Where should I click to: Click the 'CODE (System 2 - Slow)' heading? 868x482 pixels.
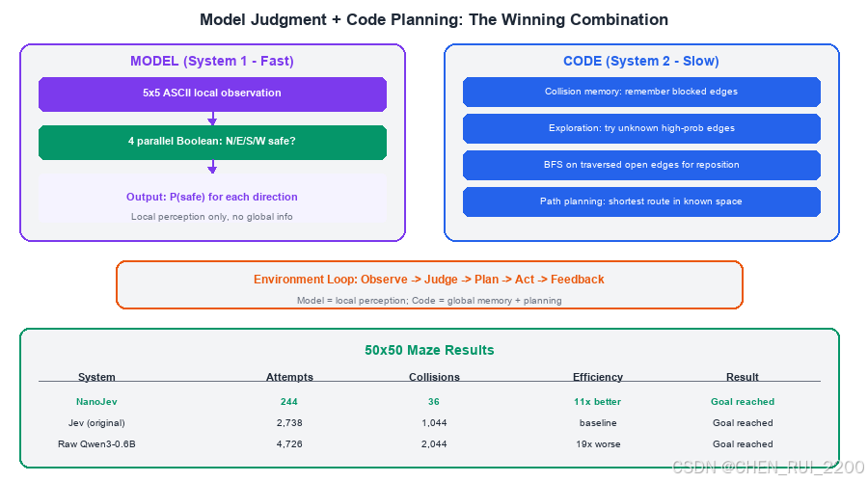[641, 61]
